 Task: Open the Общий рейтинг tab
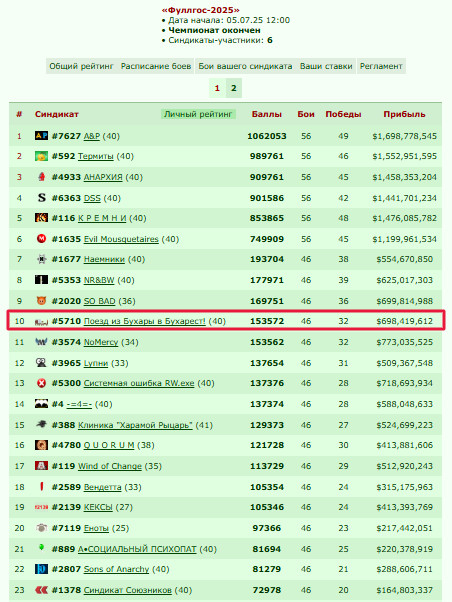(81, 66)
